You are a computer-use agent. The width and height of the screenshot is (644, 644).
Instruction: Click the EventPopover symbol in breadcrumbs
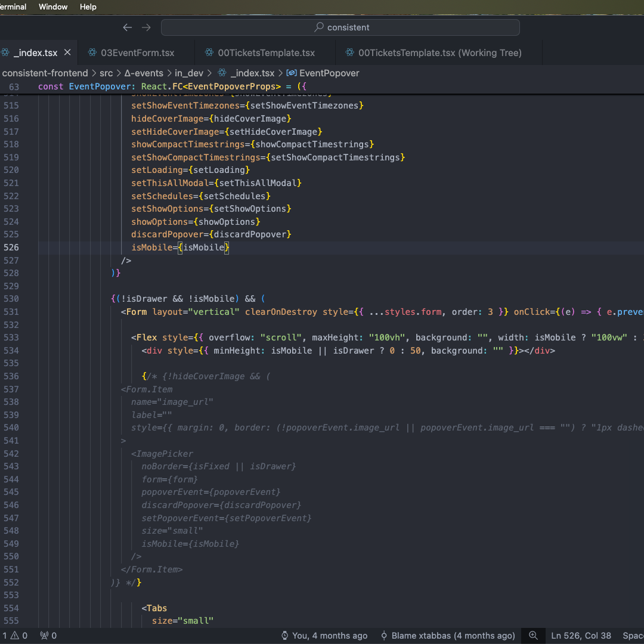coord(329,73)
